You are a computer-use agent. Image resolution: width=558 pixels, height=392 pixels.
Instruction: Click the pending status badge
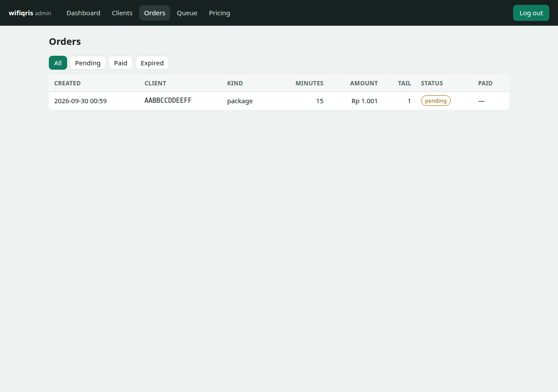click(x=436, y=101)
